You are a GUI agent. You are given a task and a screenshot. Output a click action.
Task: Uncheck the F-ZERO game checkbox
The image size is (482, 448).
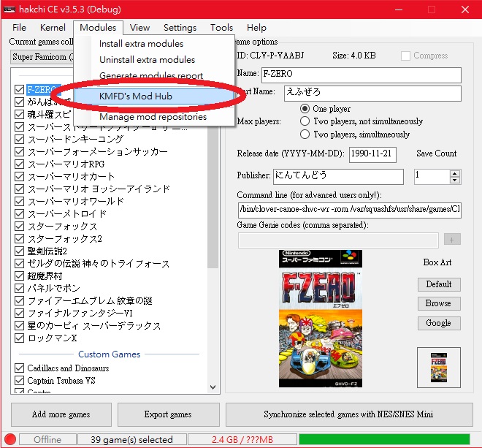pos(20,90)
